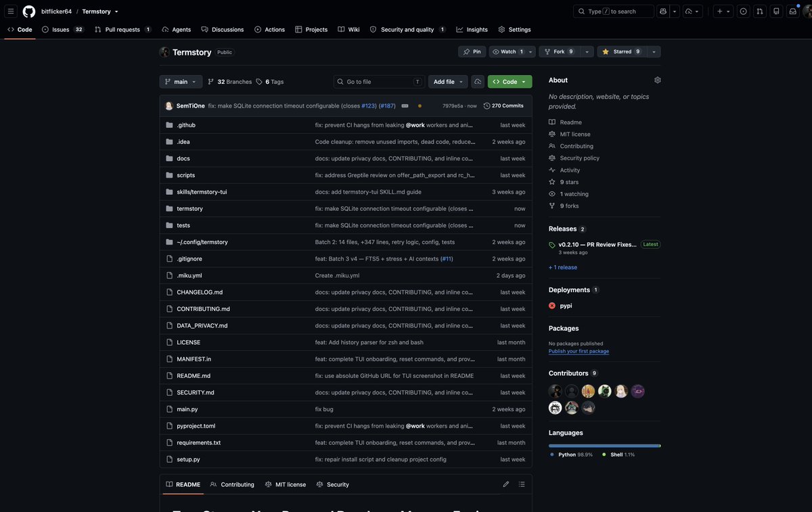Click the file icon for main.py

point(170,409)
